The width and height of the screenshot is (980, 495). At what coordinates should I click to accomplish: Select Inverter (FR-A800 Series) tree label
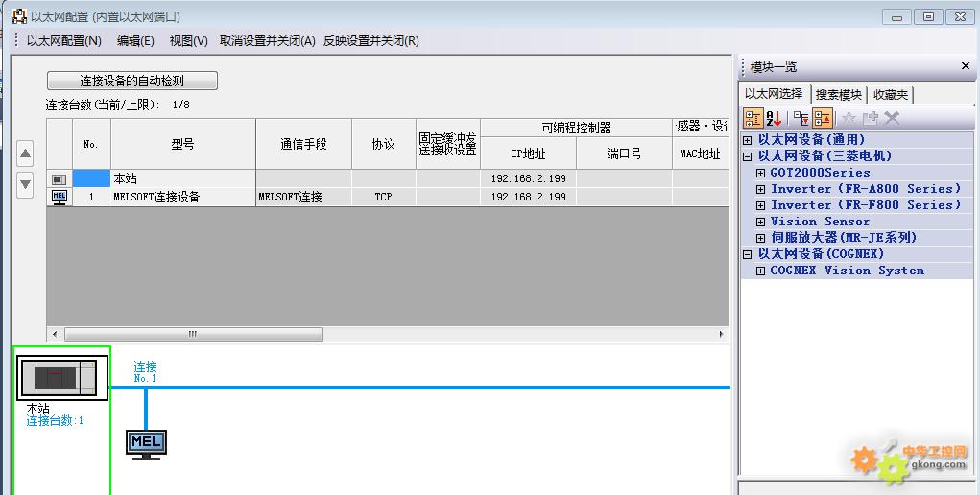pyautogui.click(x=866, y=189)
